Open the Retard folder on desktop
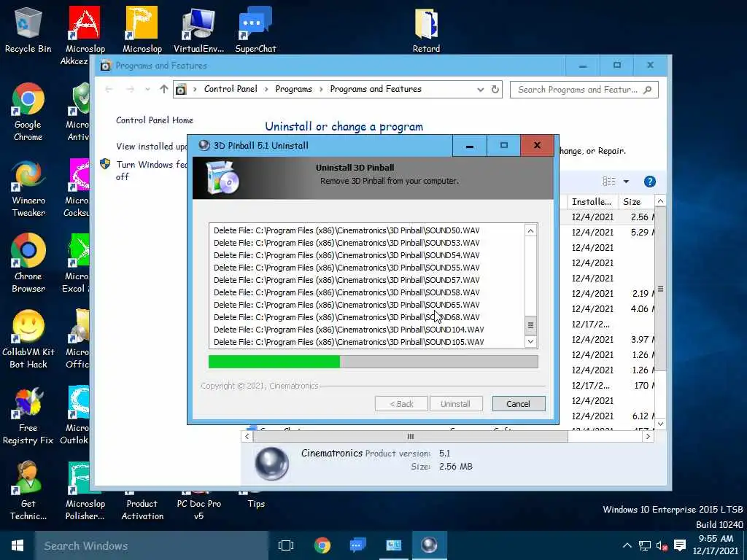747x560 pixels. pyautogui.click(x=426, y=29)
